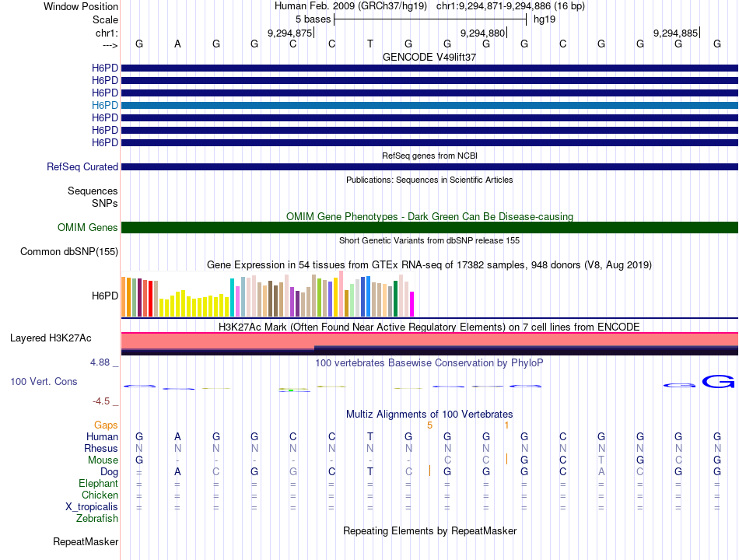Click the Chicken alignment row label
This screenshot has height=560, width=739.
coord(100,495)
